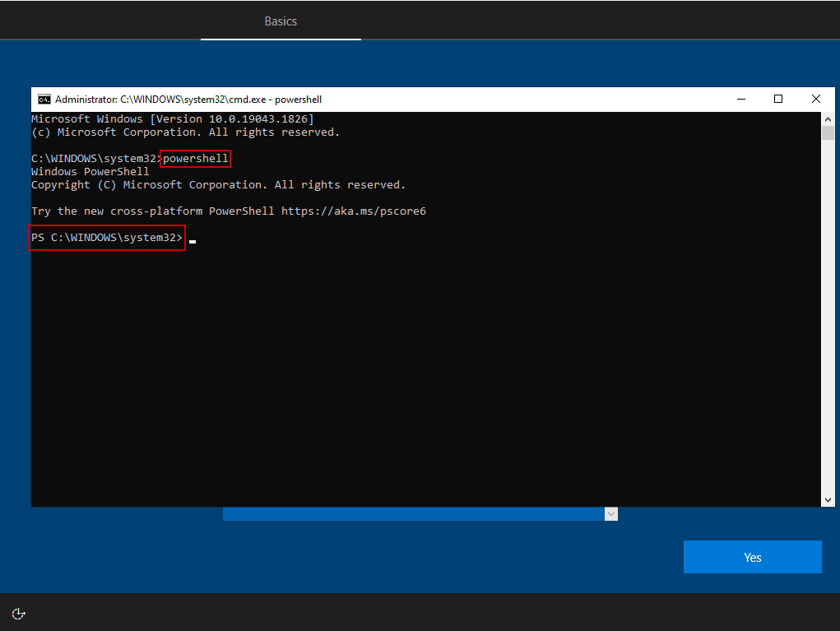Click the Administrator cmd.exe title bar text
This screenshot has height=631, width=840.
pos(188,100)
